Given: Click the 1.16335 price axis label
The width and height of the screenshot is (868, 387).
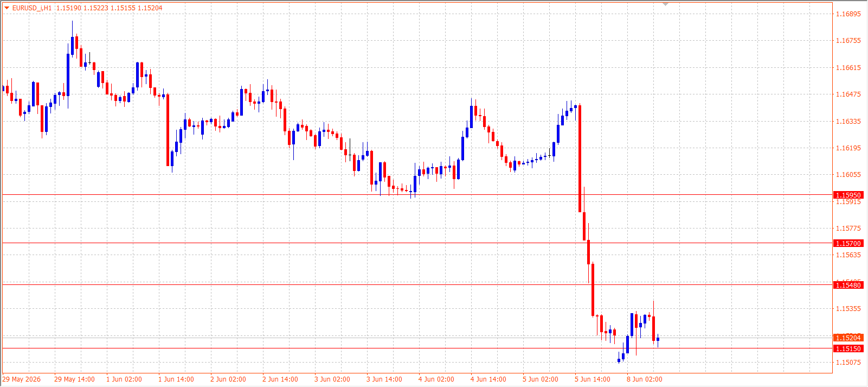Looking at the screenshot, I should (848, 122).
